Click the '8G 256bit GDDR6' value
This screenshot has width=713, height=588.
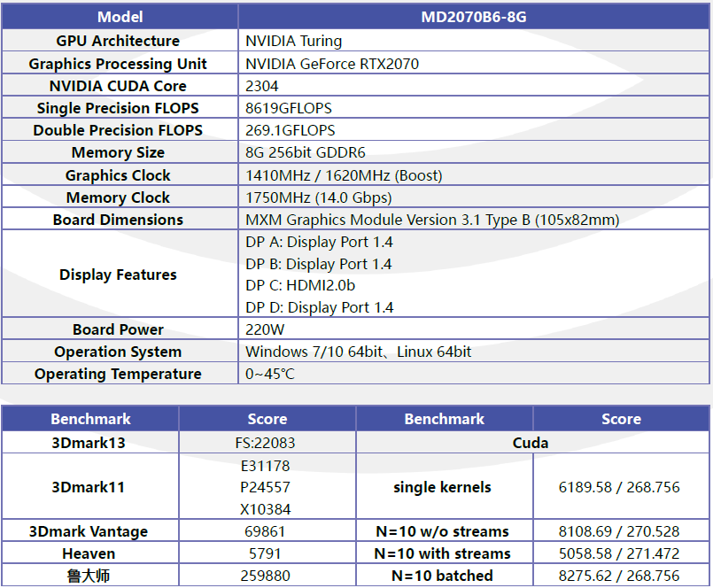point(306,152)
